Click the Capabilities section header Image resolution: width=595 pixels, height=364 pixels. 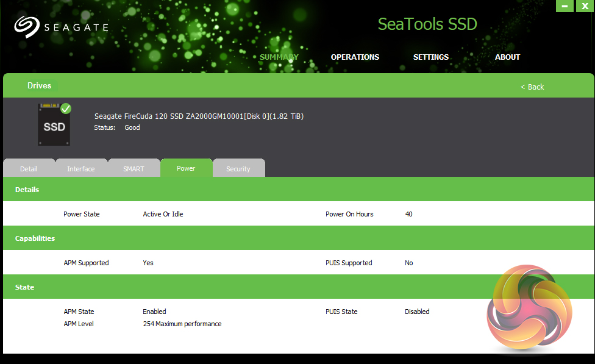click(298, 238)
